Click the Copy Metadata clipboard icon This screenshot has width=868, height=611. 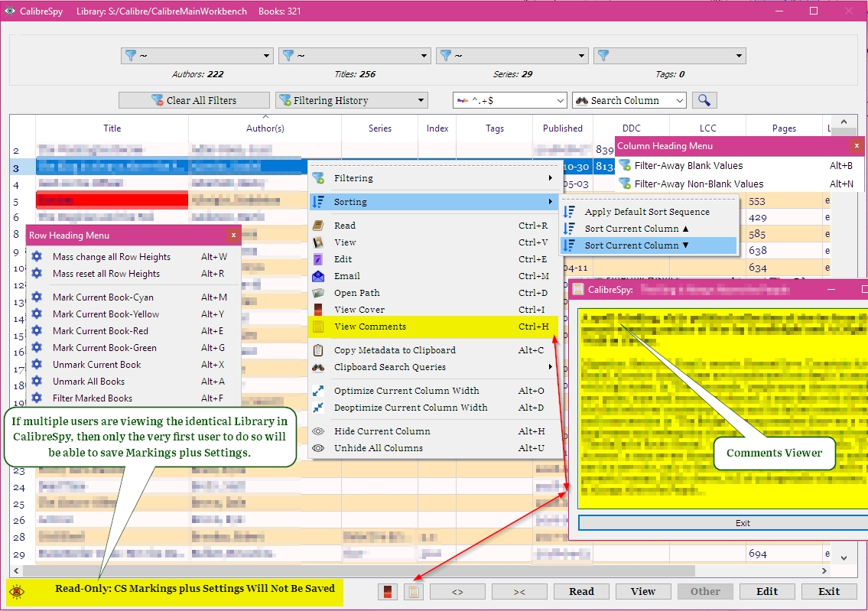click(x=318, y=349)
